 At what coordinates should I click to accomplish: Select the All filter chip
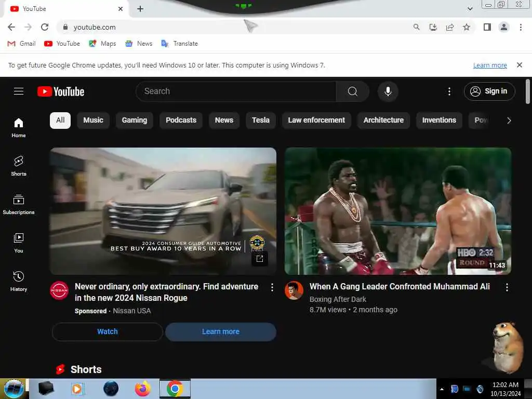[x=60, y=121]
